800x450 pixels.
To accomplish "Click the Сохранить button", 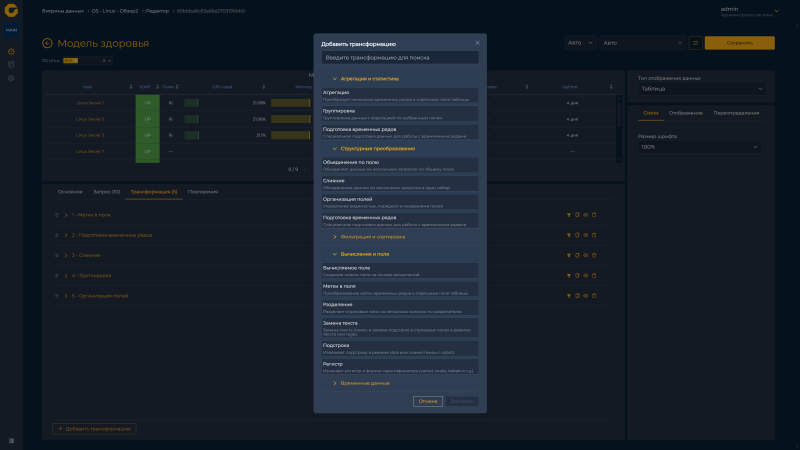I will tap(739, 43).
